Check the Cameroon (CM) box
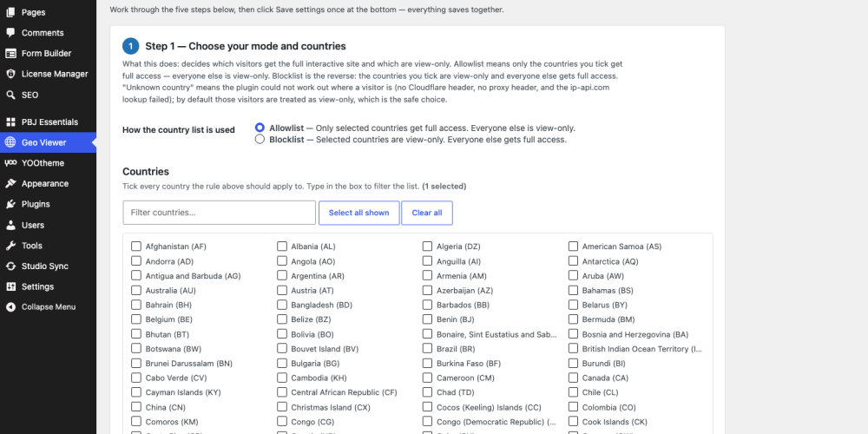 pos(427,378)
